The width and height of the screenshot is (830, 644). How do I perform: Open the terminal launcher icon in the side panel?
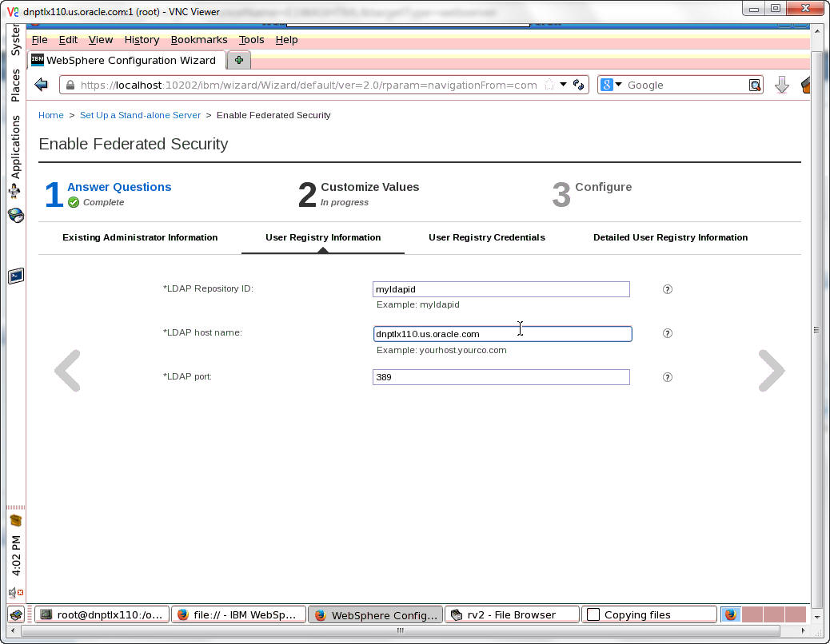[x=16, y=276]
